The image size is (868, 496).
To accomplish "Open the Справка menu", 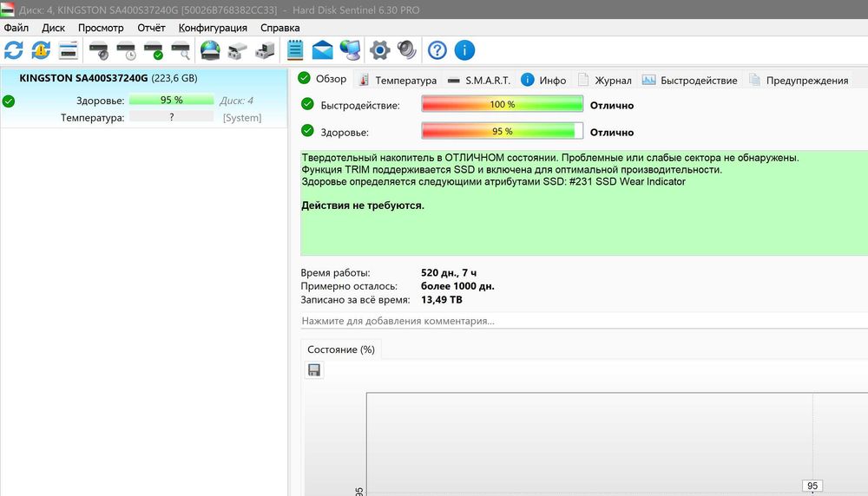I will click(280, 28).
